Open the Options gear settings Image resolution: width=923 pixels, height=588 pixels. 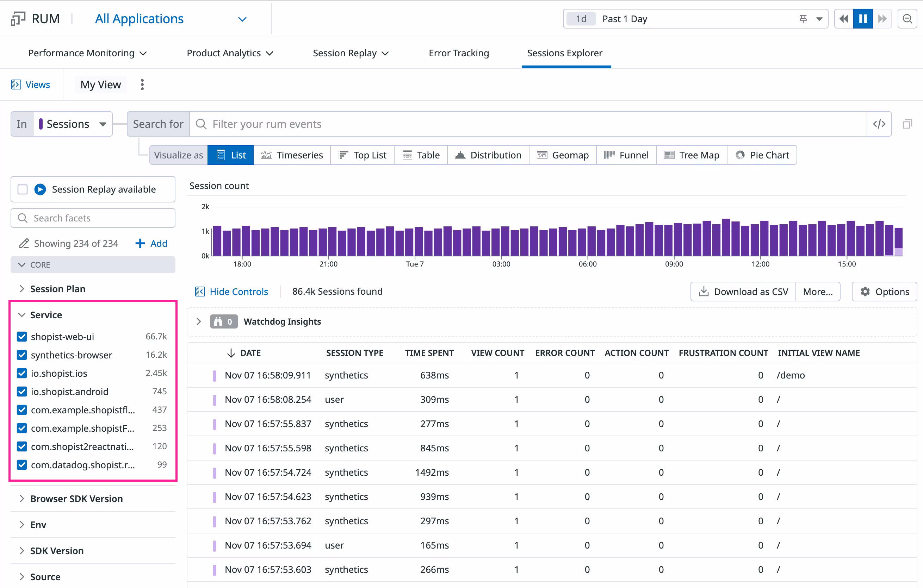[x=884, y=292]
